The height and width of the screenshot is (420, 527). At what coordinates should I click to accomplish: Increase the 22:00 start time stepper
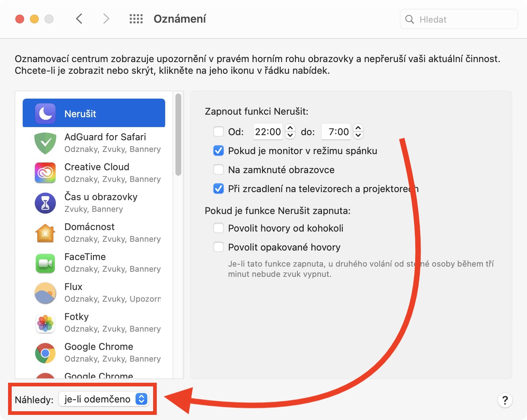290,128
